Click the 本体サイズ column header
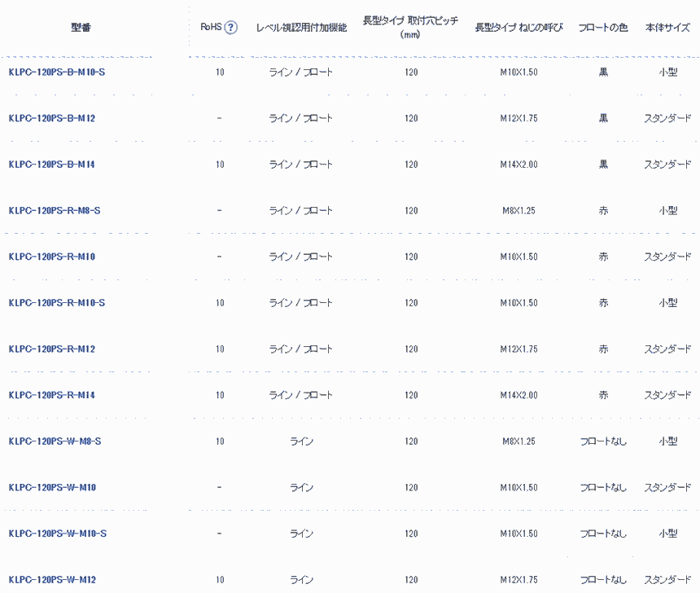The height and width of the screenshot is (593, 700). pyautogui.click(x=667, y=28)
